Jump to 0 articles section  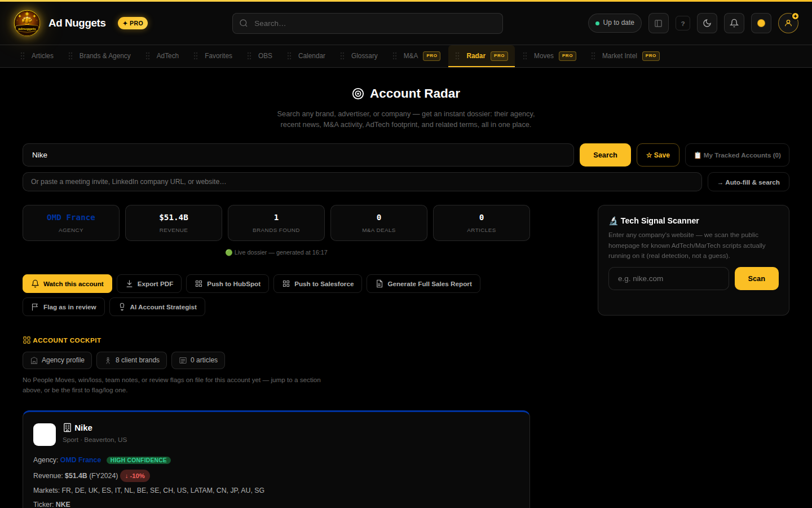[198, 360]
